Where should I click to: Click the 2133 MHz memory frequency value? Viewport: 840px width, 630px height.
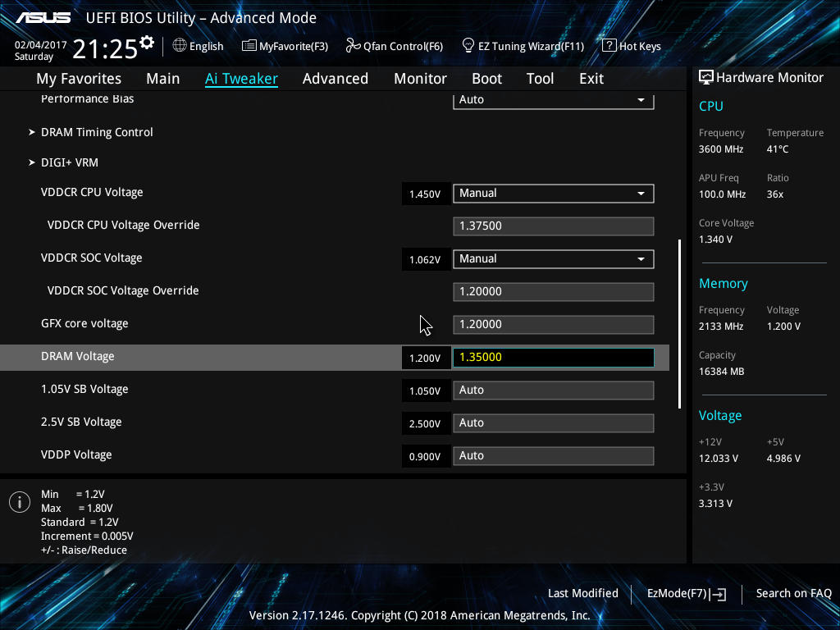point(721,326)
